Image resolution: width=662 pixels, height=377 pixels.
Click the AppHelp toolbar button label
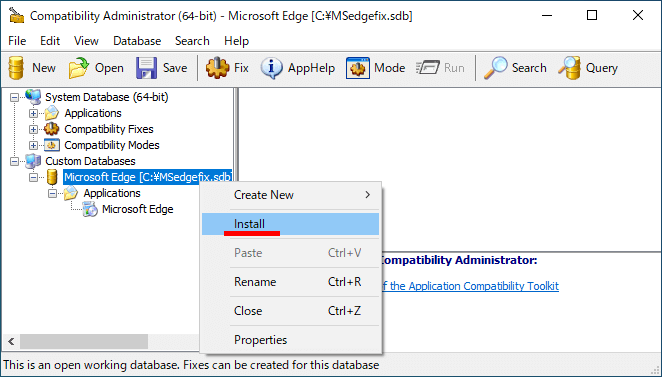(312, 68)
